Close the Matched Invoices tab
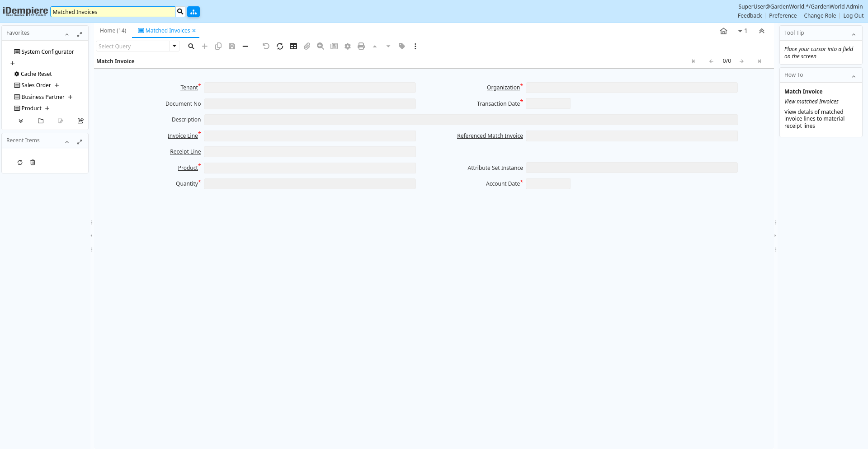 [194, 31]
